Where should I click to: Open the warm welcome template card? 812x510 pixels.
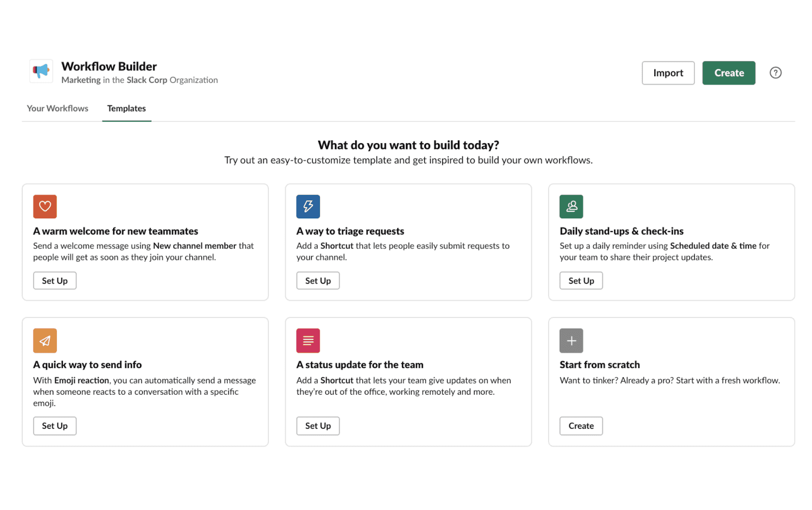[x=145, y=242]
